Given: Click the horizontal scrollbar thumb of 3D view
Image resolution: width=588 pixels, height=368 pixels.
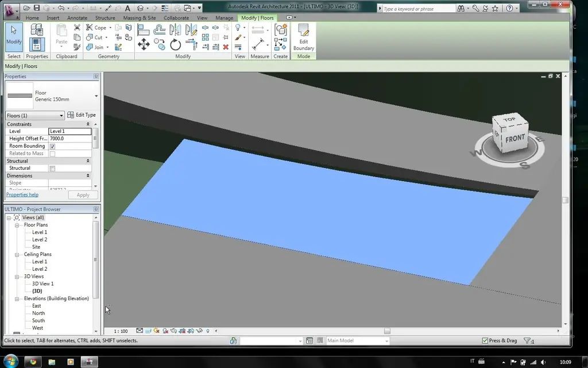Looking at the screenshot, I should coord(387,331).
